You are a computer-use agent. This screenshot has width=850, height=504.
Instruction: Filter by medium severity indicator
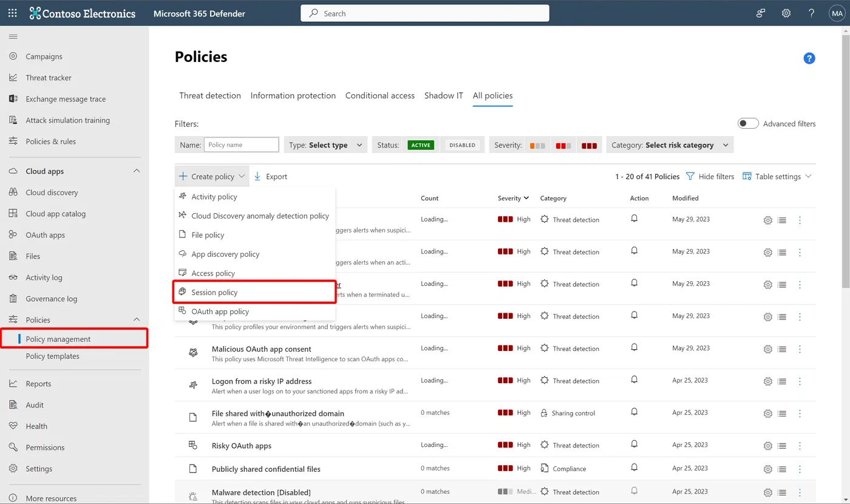coord(563,146)
